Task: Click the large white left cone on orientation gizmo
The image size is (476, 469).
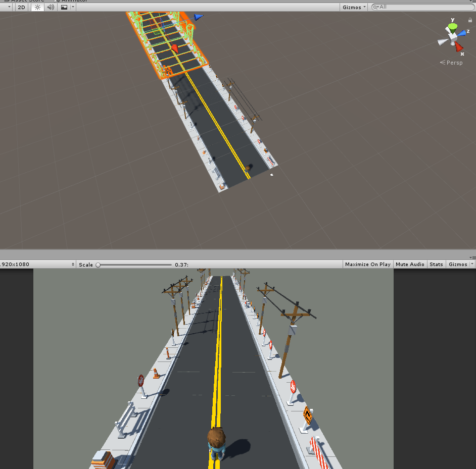Action: coord(443,42)
